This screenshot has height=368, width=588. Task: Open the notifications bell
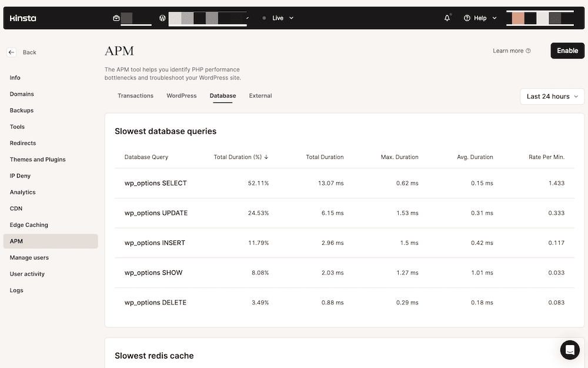point(447,18)
